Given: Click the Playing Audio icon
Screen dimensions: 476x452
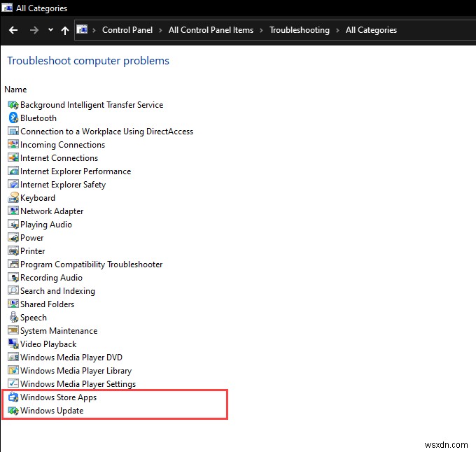Looking at the screenshot, I should [13, 225].
